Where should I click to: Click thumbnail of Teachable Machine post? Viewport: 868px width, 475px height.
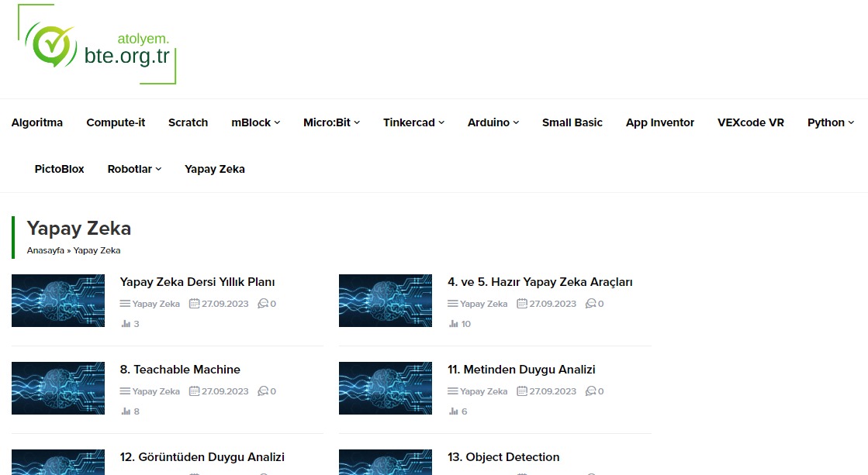pyautogui.click(x=58, y=387)
